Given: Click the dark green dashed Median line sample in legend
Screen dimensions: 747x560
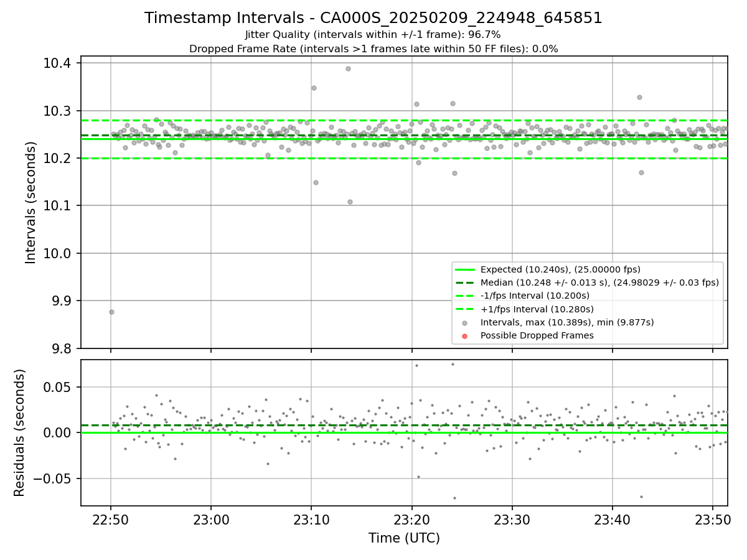Looking at the screenshot, I should 465,282.
